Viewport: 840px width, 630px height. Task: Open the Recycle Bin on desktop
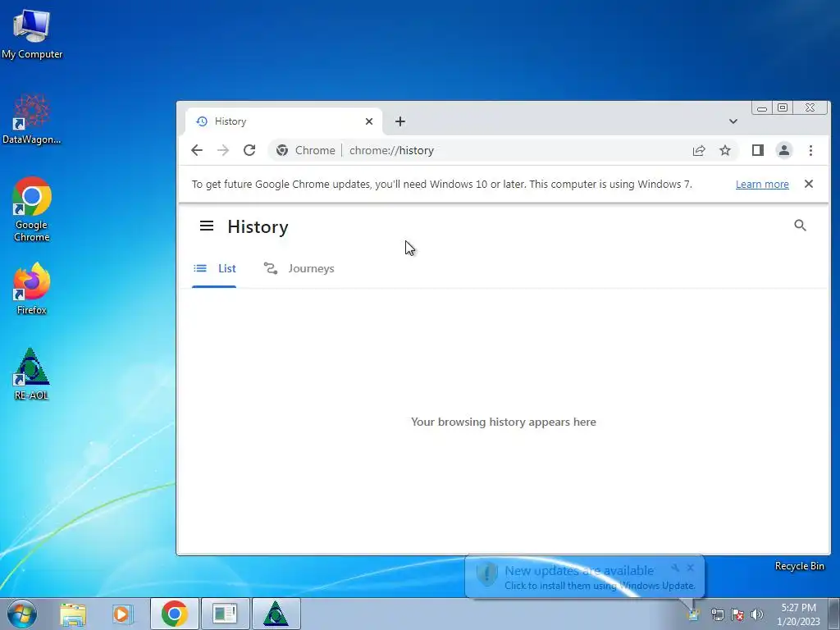click(799, 566)
